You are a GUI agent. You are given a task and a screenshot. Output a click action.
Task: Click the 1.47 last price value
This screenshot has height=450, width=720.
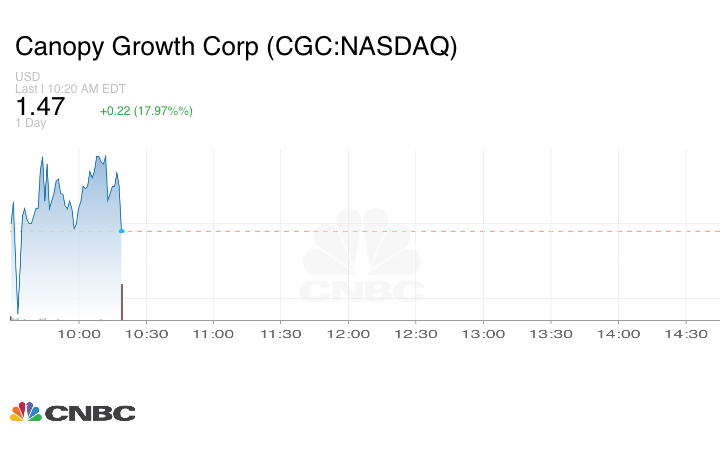[40, 107]
